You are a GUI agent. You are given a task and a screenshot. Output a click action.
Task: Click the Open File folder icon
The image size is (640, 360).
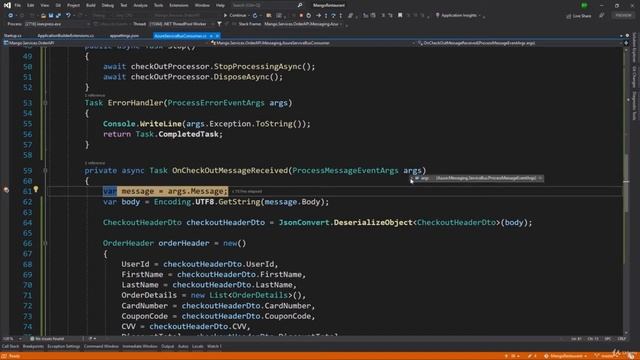point(43,16)
